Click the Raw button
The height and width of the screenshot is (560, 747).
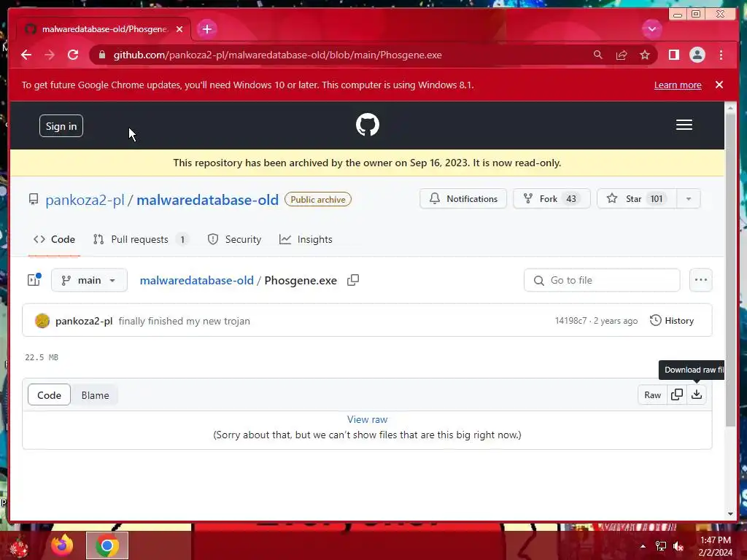652,394
